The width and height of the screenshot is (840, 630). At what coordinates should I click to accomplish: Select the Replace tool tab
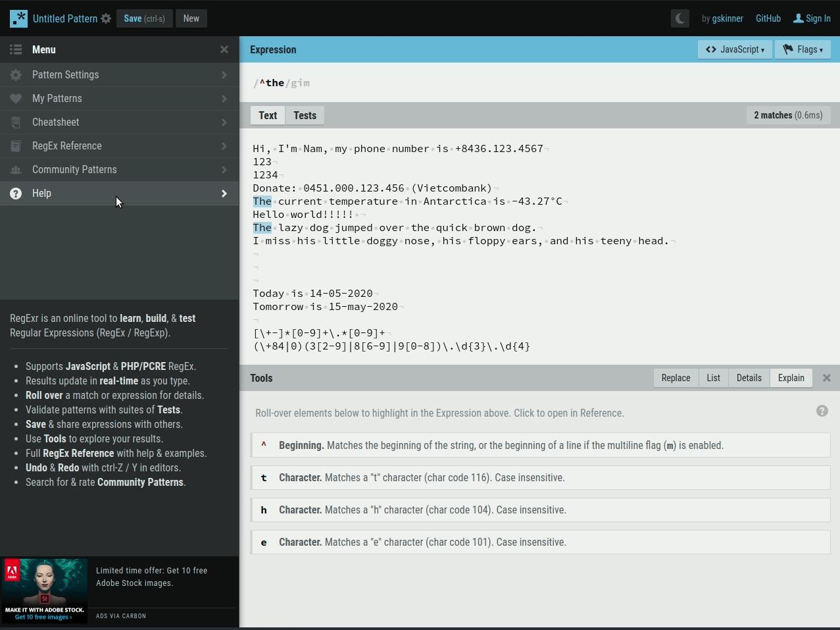[676, 378]
